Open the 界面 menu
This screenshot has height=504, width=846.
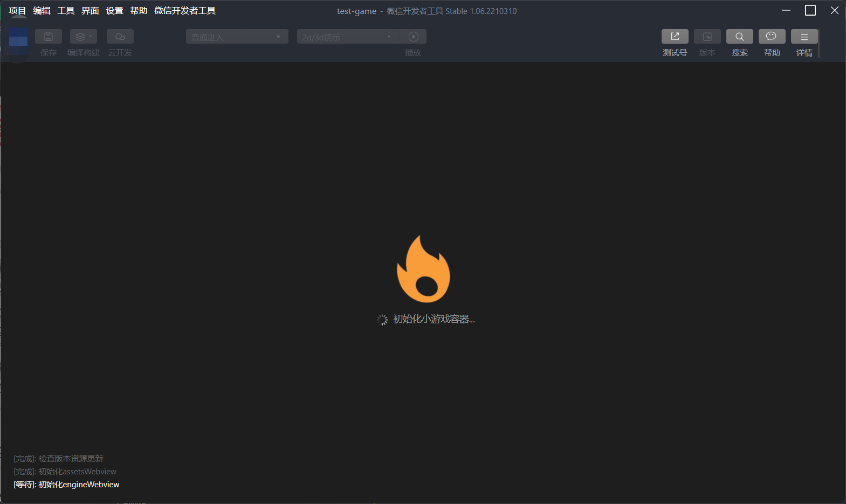[90, 11]
